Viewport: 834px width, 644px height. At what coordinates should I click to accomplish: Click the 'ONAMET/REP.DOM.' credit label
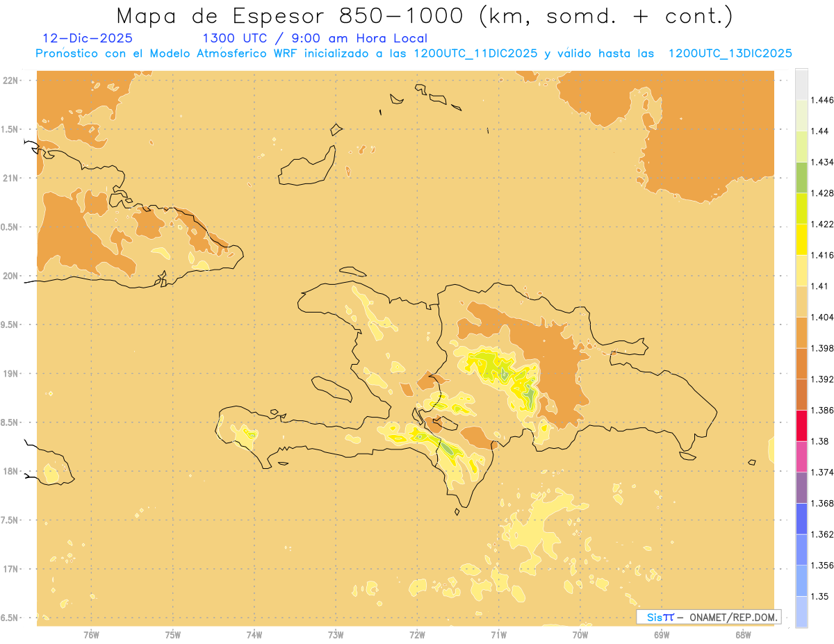point(733,617)
